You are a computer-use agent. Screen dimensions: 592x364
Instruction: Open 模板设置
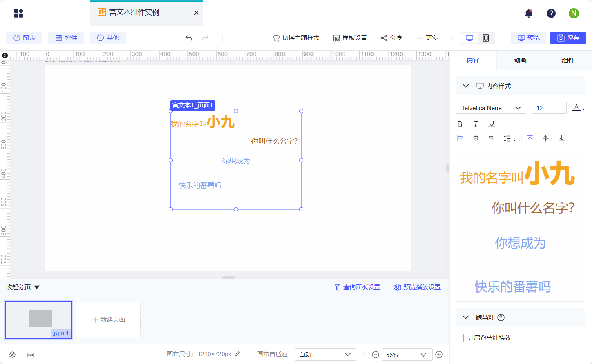(350, 38)
